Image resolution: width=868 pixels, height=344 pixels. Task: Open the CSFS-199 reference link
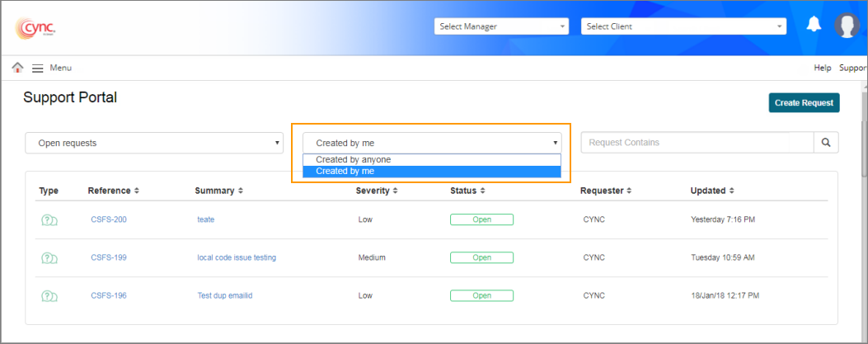109,257
